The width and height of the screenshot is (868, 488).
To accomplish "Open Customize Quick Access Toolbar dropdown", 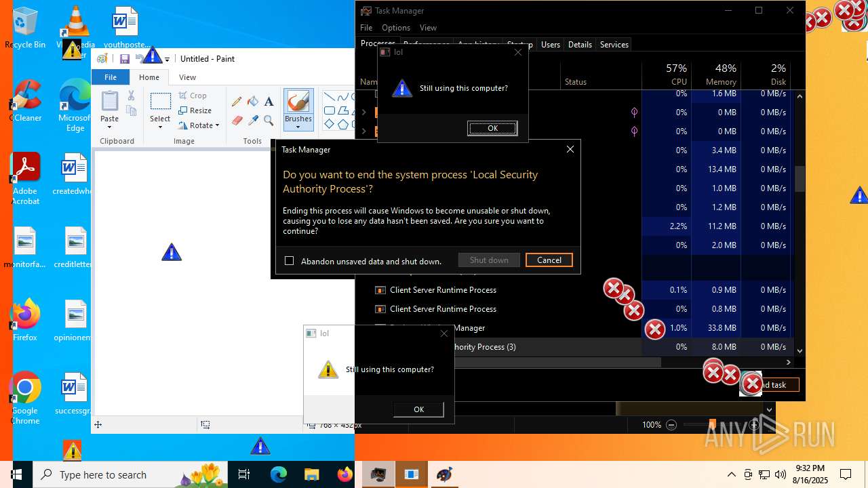I will pyautogui.click(x=167, y=60).
